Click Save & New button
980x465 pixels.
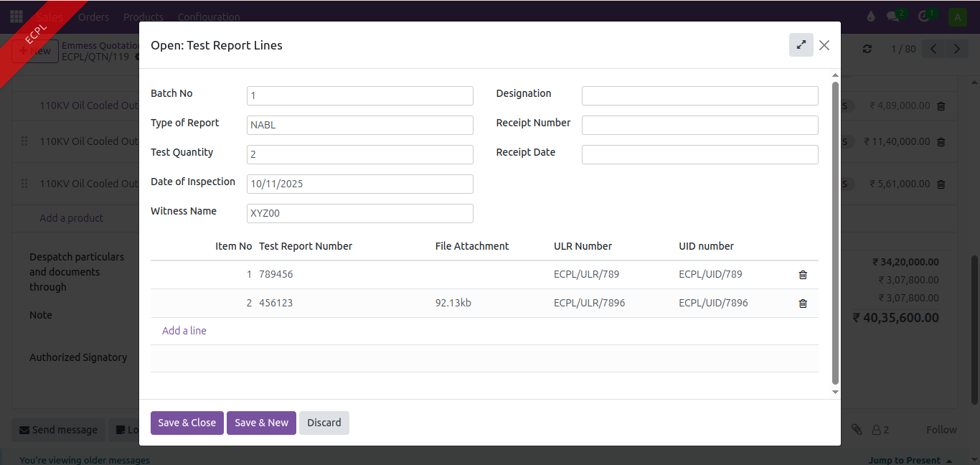[x=261, y=423]
